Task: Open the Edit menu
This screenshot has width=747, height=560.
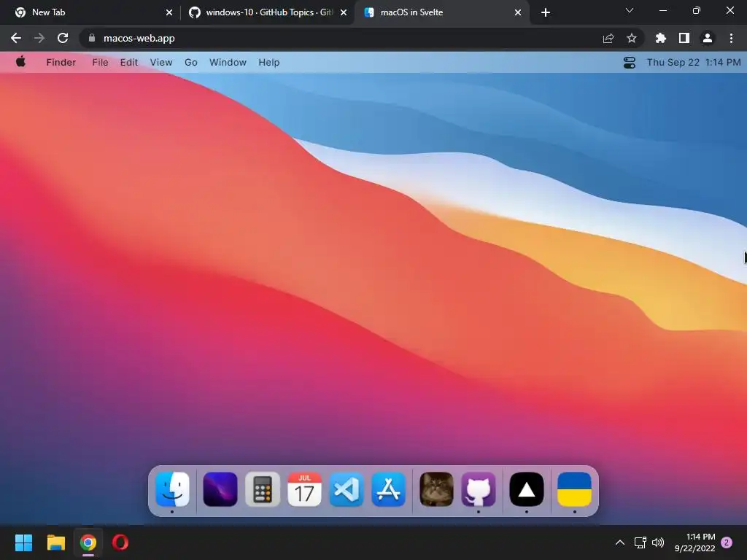Action: (128, 63)
